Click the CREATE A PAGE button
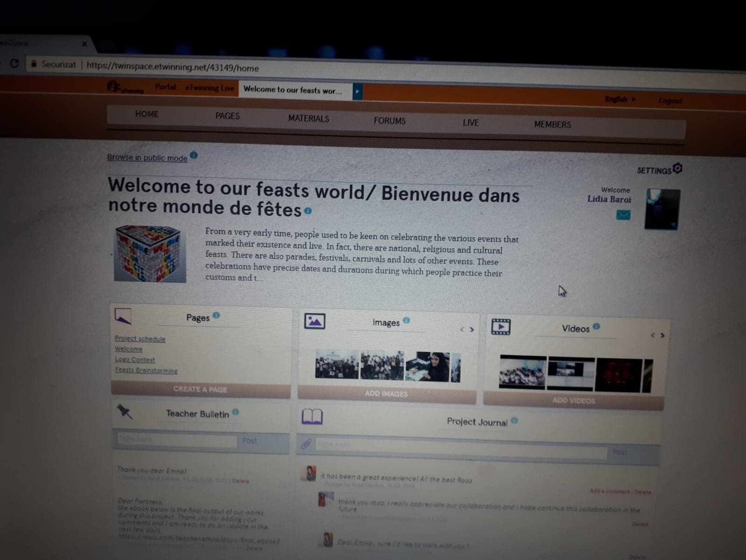Screen dimensions: 746x560 click(200, 389)
